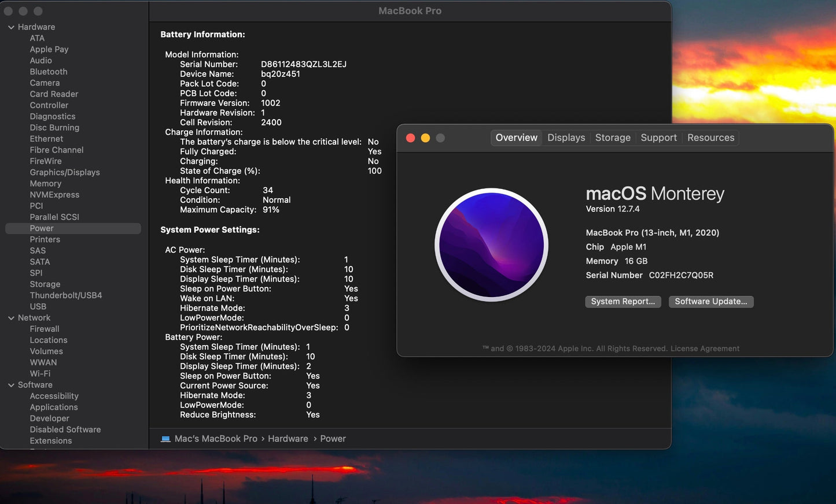Screen dimensions: 836x504
Task: Select Thunderbolt/USB4 in the sidebar
Action: (x=66, y=295)
